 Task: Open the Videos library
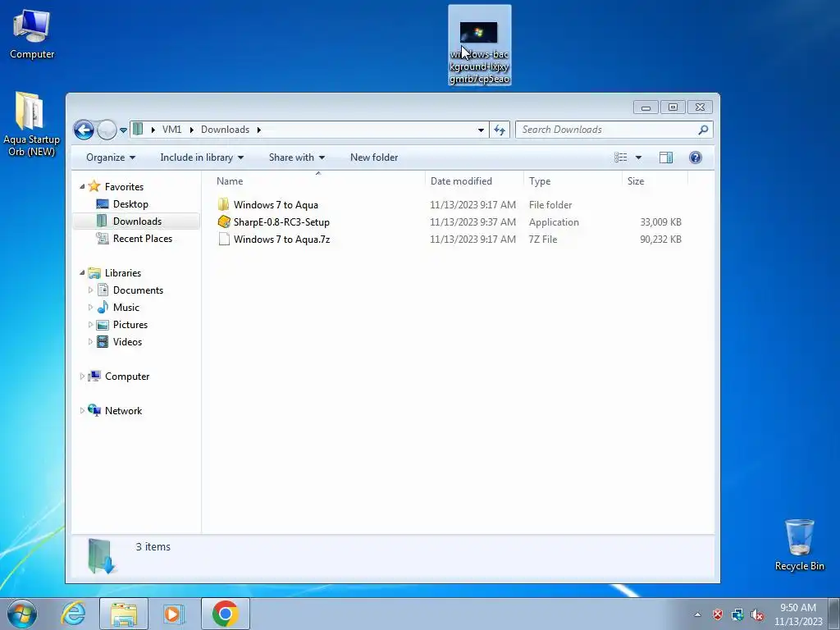click(x=127, y=342)
